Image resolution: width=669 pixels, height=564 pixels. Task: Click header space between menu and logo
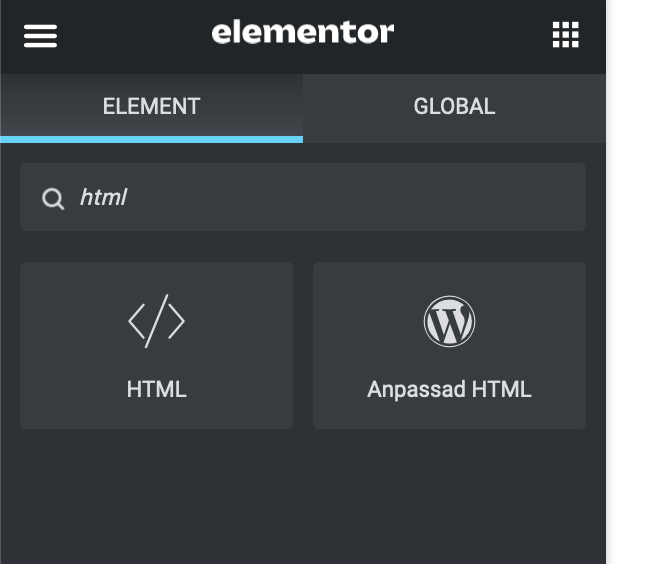130,36
